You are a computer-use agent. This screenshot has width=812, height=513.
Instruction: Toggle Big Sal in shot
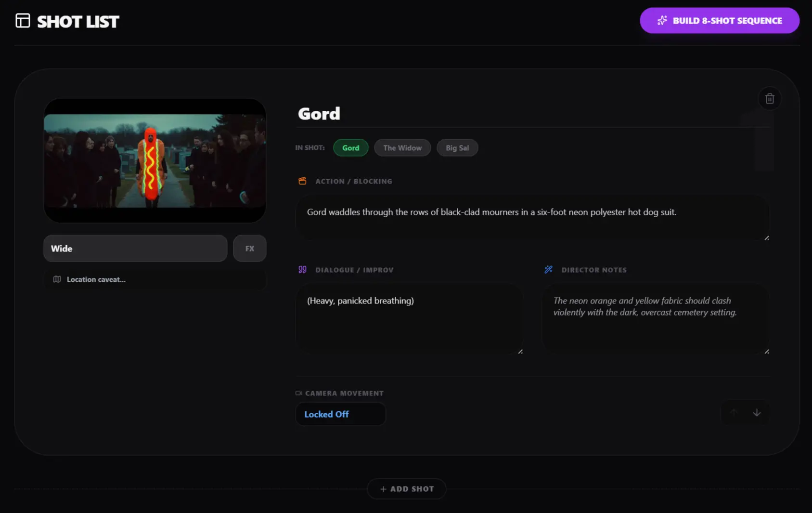pyautogui.click(x=457, y=148)
